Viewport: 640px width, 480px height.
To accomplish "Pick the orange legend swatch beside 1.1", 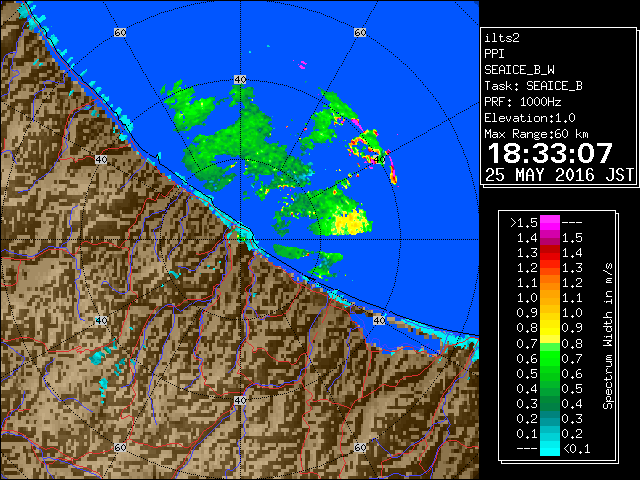I will pyautogui.click(x=550, y=283).
